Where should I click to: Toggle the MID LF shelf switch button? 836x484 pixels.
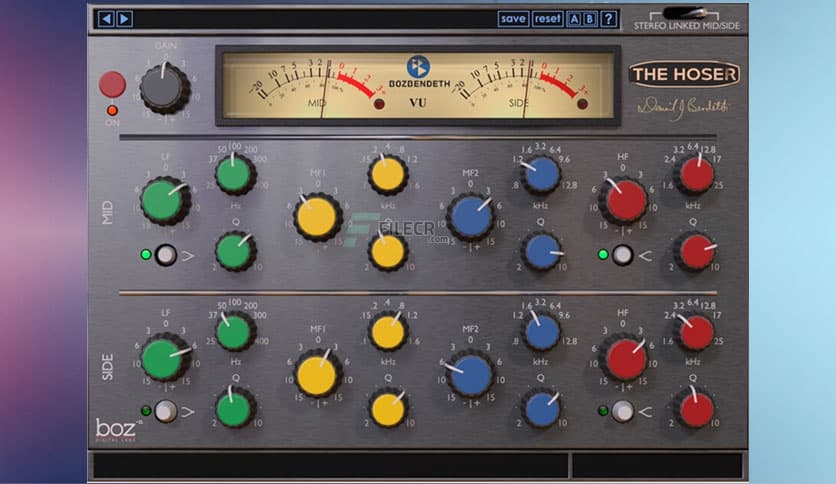coord(166,255)
